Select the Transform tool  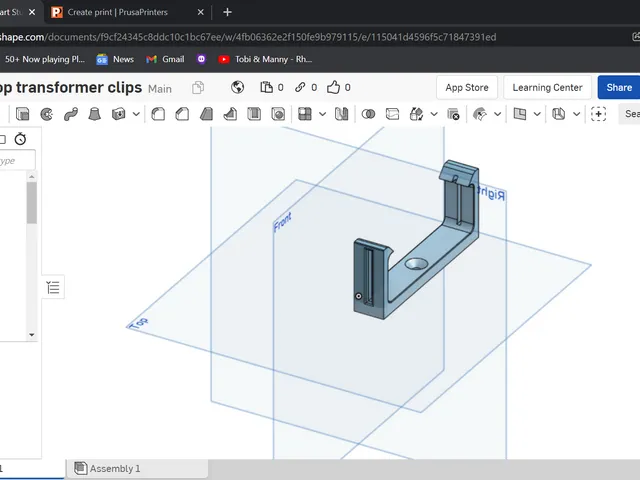416,114
